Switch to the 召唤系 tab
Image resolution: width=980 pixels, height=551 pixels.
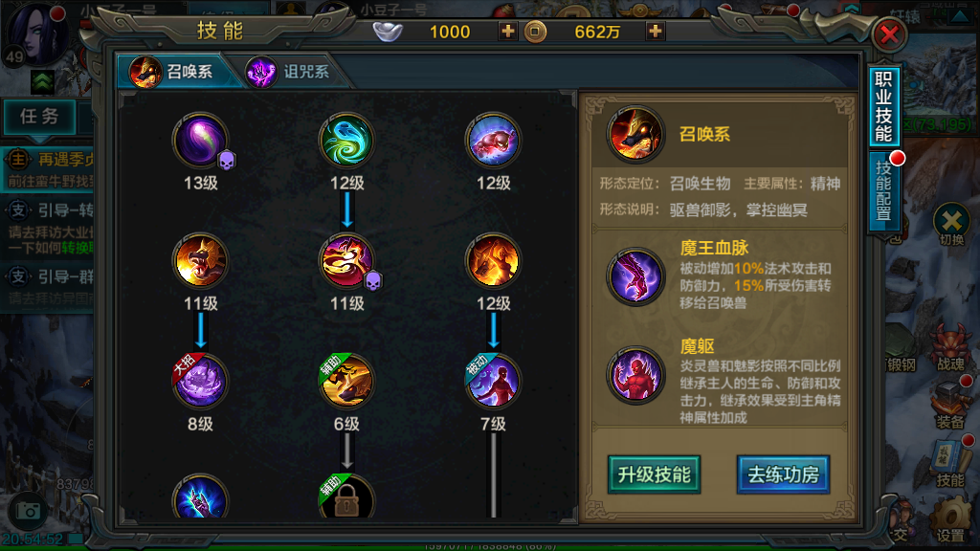click(x=174, y=72)
